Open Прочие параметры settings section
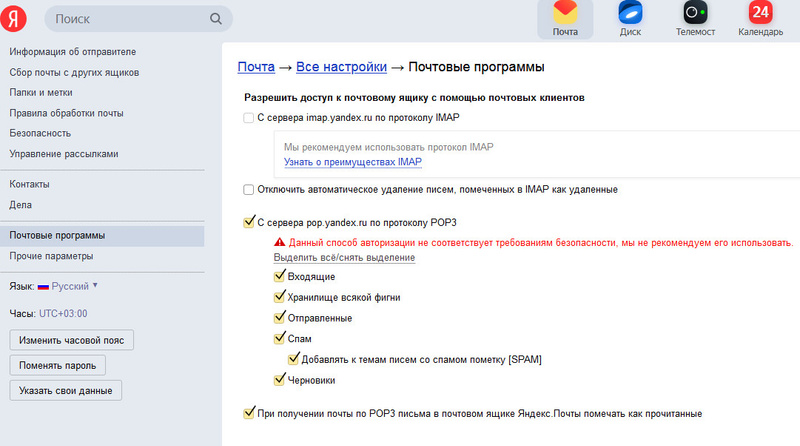Image resolution: width=800 pixels, height=446 pixels. click(50, 256)
